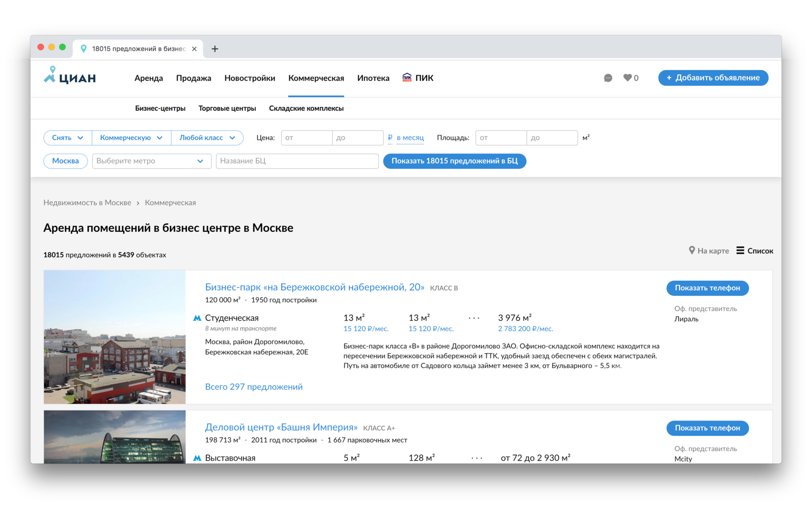The image size is (812, 507).
Task: Go to Торговые центры section
Action: [227, 108]
